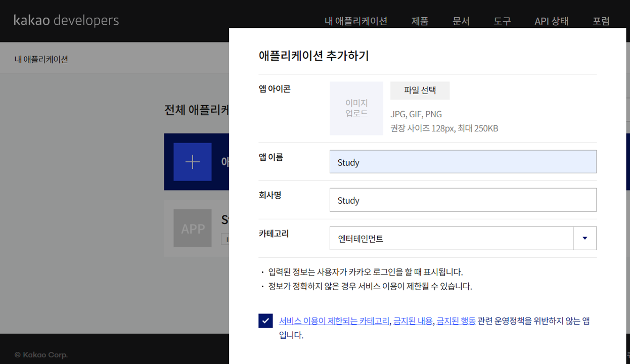This screenshot has height=364, width=630.
Task: Focus the 회사명 input field
Action: pyautogui.click(x=463, y=200)
